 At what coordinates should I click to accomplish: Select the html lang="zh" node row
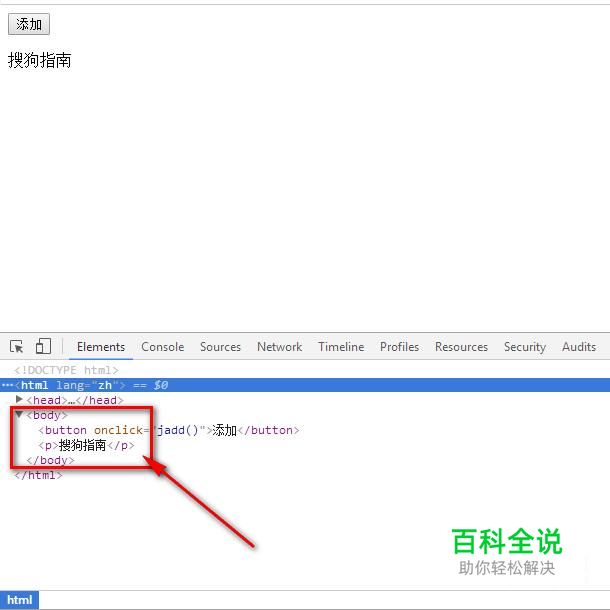coord(305,385)
